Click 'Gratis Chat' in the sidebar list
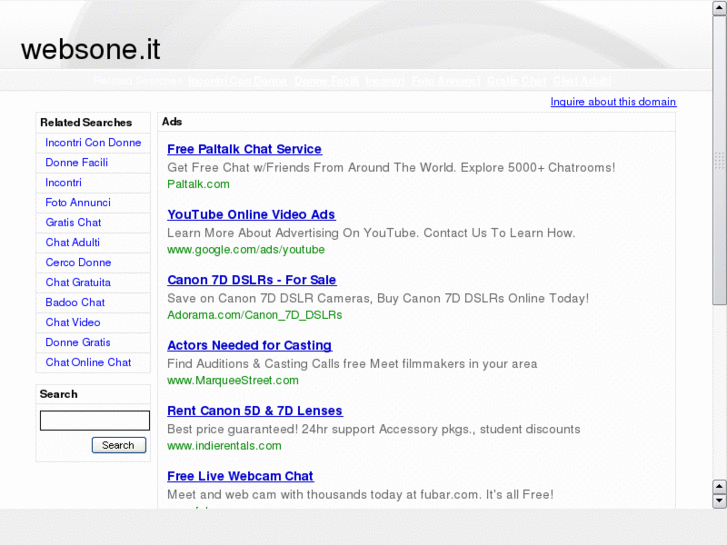Image resolution: width=727 pixels, height=545 pixels. click(x=73, y=222)
